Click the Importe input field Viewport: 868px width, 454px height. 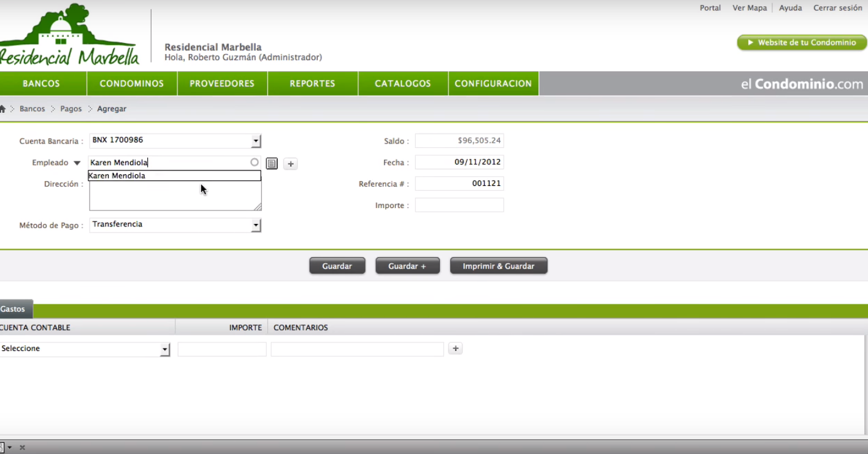[x=459, y=206]
